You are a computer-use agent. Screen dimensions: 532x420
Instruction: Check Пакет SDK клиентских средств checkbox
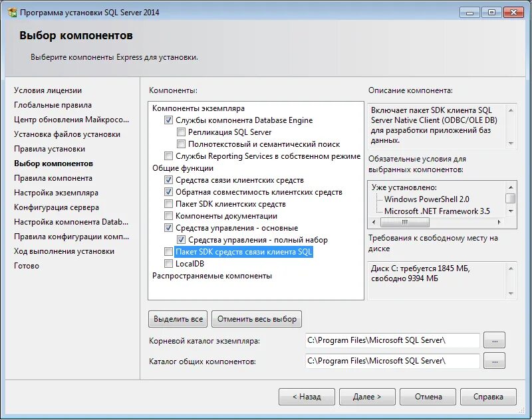[168, 204]
